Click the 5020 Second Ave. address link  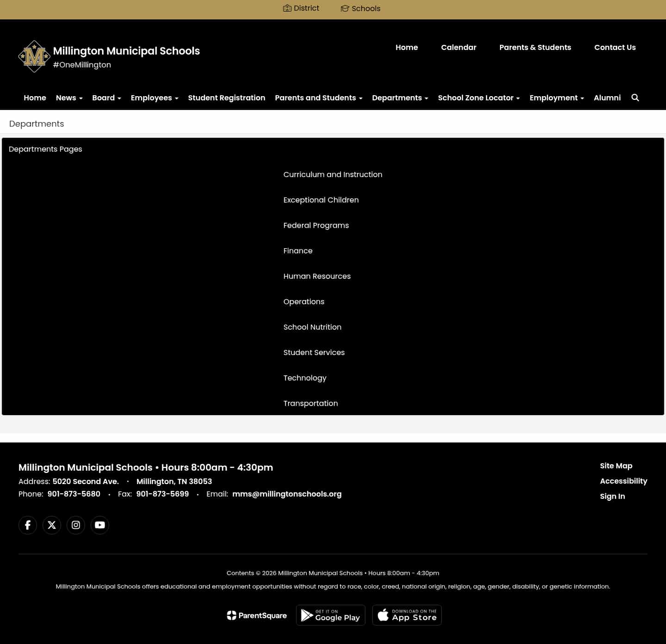(86, 481)
